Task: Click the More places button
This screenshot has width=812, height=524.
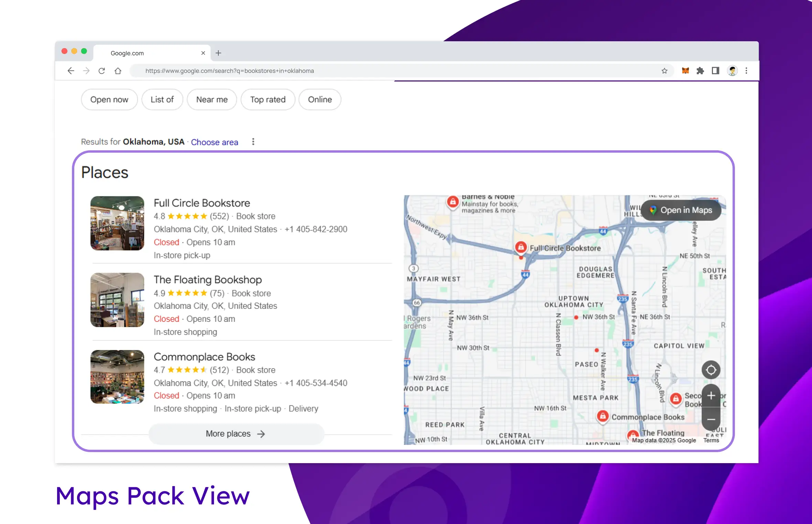Action: pos(236,434)
